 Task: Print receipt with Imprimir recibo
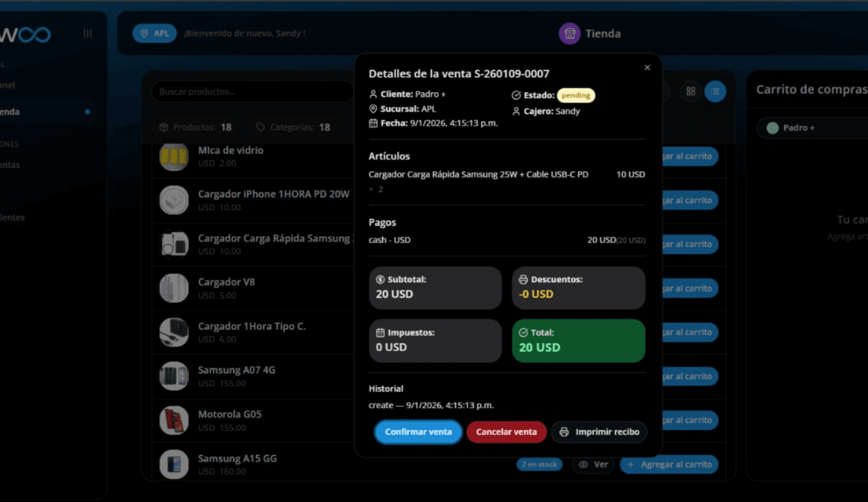click(599, 432)
